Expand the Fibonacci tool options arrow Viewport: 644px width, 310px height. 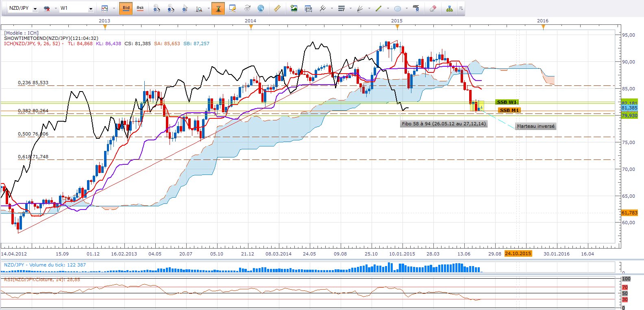pos(350,8)
